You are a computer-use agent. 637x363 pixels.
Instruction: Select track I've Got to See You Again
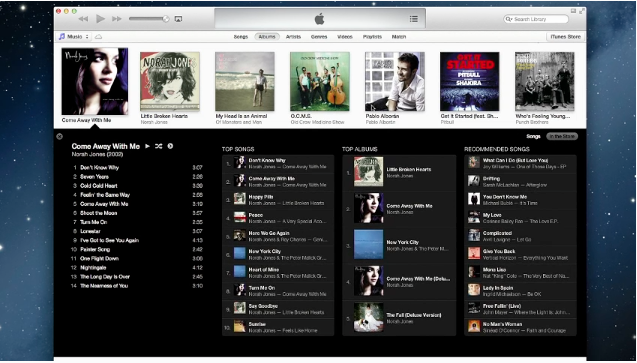[x=137, y=240]
